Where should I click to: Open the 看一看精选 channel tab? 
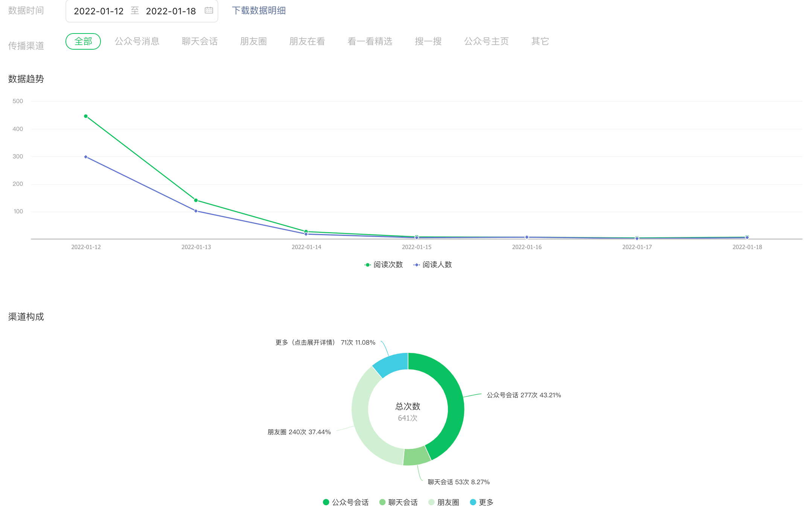coord(370,41)
